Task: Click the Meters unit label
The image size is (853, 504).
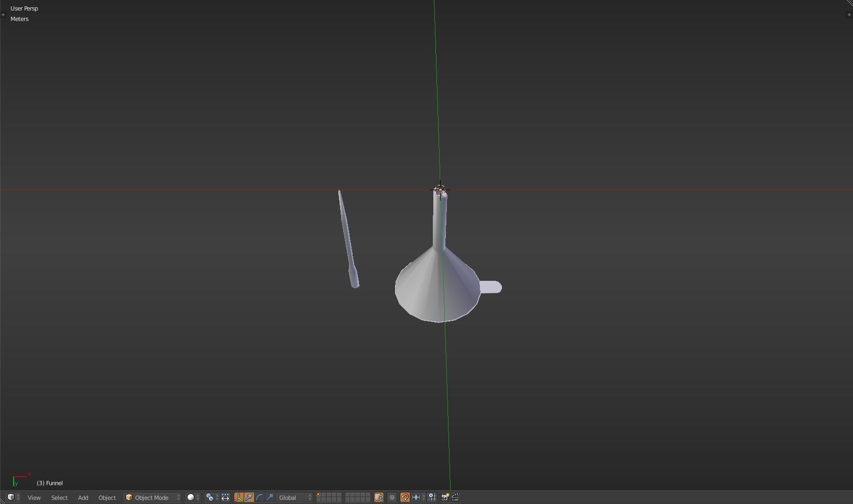Action: (19, 19)
